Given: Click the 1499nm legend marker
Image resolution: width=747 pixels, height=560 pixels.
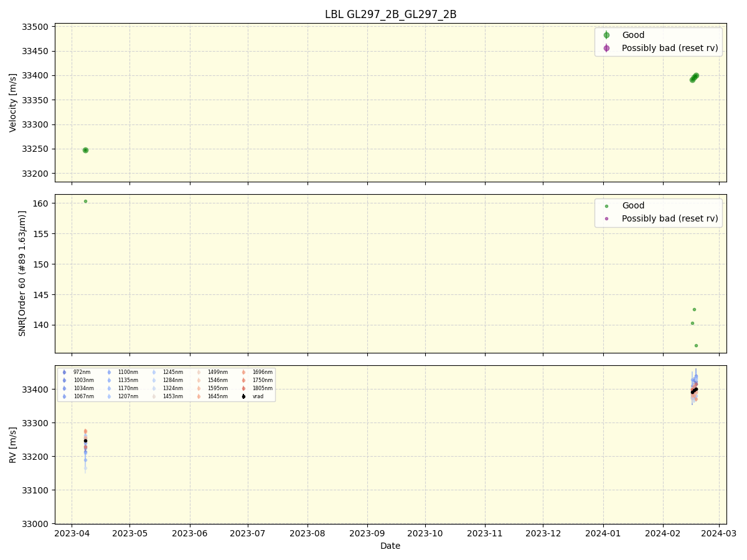Looking at the screenshot, I should [199, 372].
